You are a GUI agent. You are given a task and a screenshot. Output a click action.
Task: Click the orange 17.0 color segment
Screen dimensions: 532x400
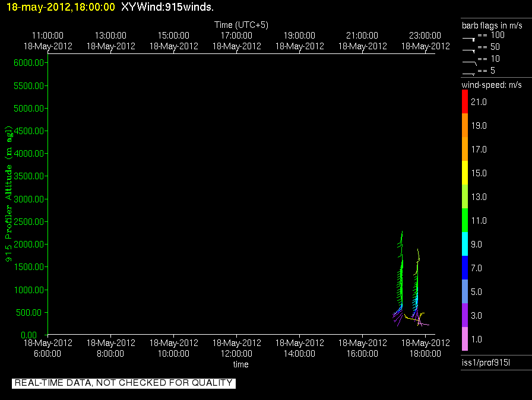pos(465,149)
